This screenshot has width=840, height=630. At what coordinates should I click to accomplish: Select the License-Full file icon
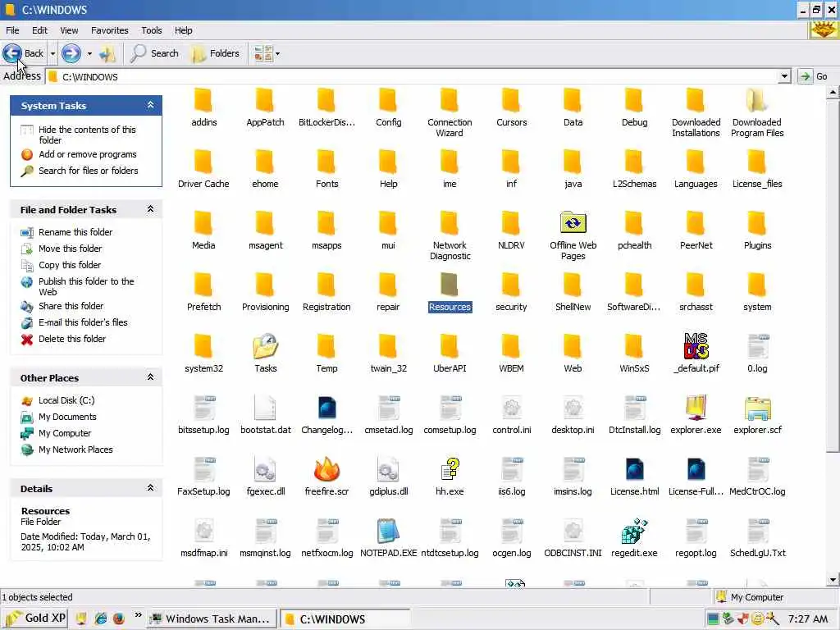[696, 468]
